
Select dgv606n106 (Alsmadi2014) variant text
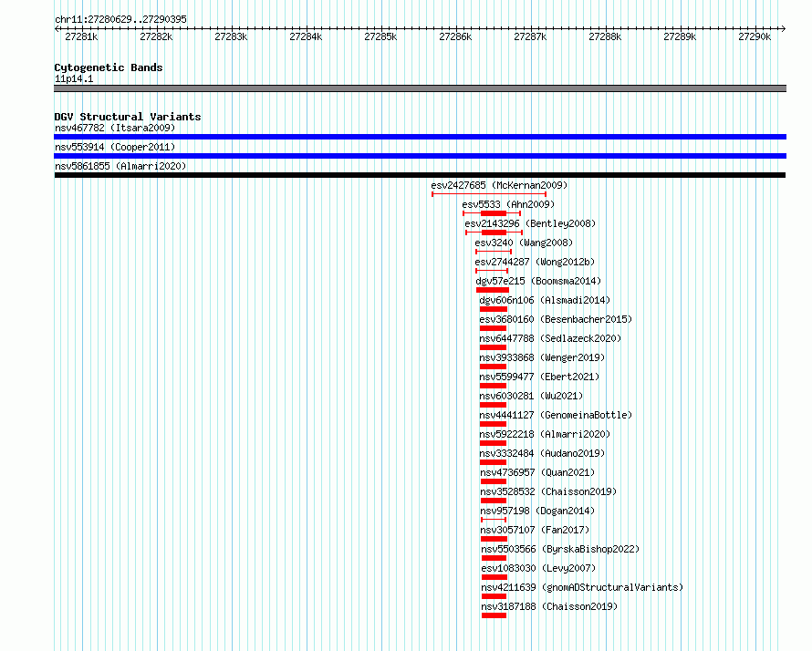click(x=545, y=300)
